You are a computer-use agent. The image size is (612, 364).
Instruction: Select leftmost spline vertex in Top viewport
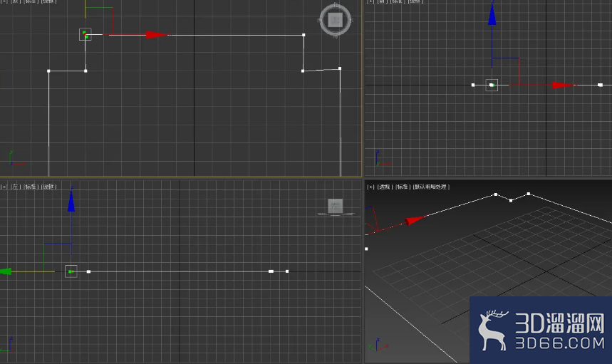coord(48,71)
